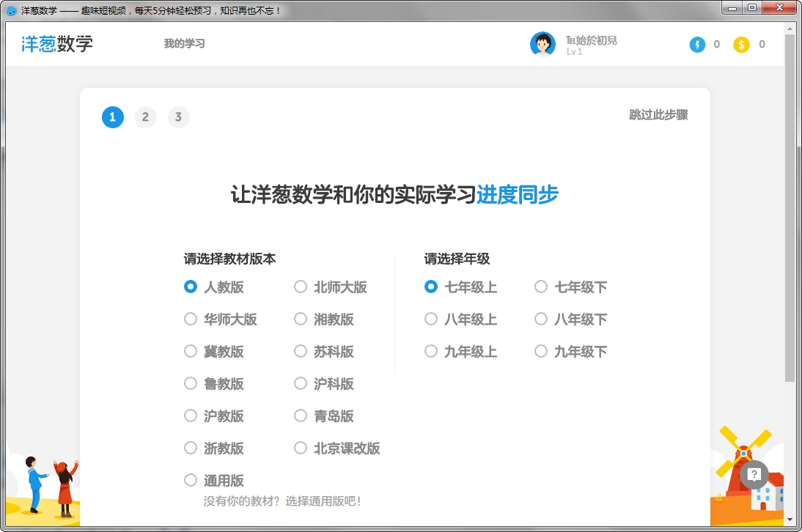802x532 pixels.
Task: Select the 人教版 textbook radio button
Action: coord(190,287)
